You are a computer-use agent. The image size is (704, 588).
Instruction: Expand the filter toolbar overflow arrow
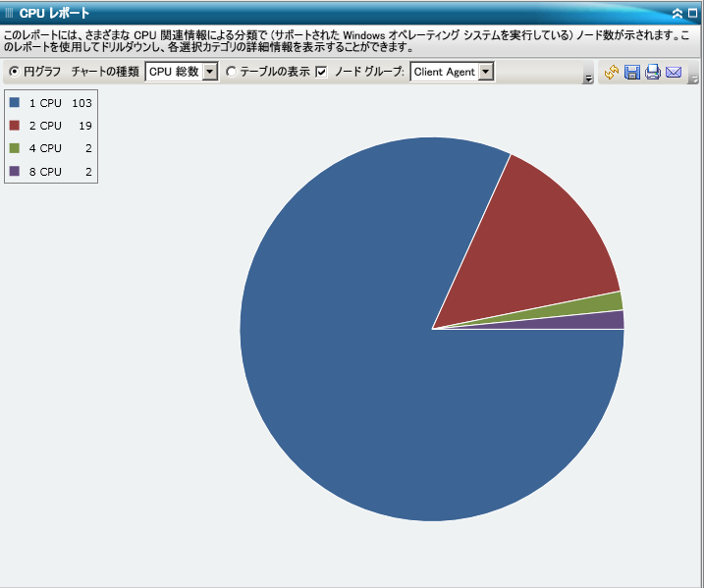tap(588, 79)
